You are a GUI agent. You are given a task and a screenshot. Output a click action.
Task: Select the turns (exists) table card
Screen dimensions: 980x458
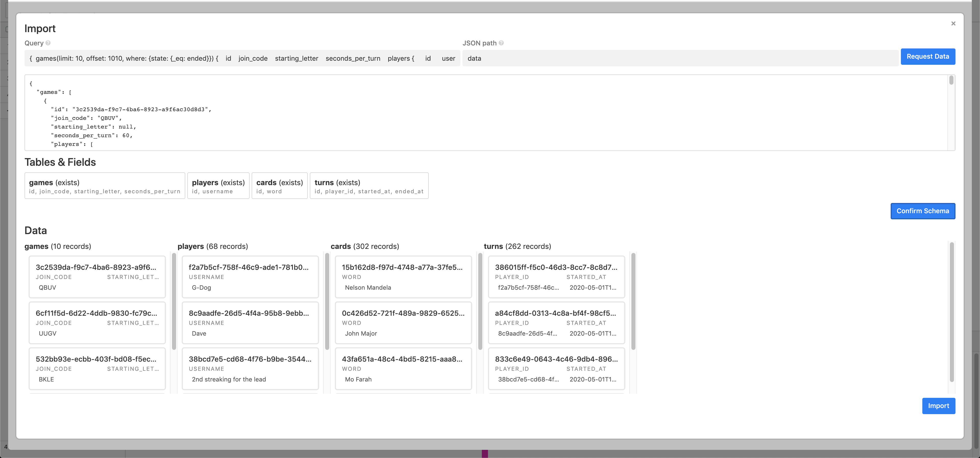point(369,186)
